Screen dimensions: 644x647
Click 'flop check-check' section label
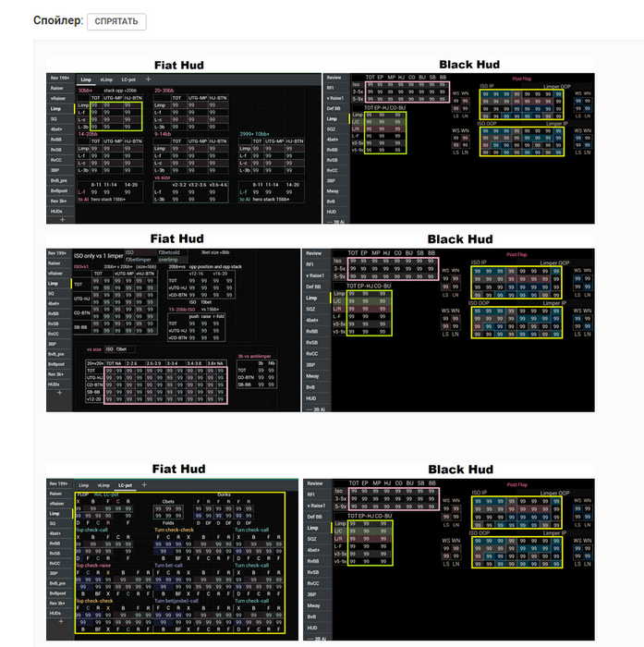pyautogui.click(x=94, y=601)
